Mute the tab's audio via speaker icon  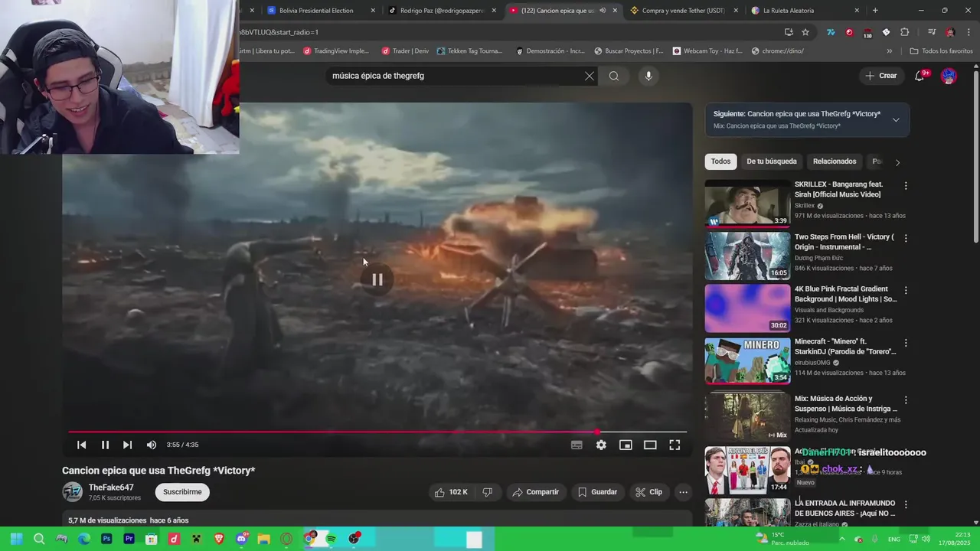click(x=603, y=11)
